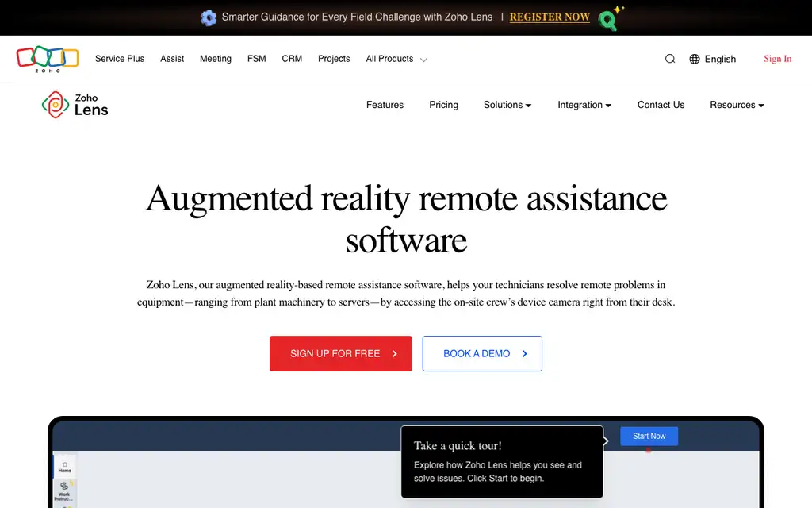Select Work Instructions icon in demo sidebar
812x508 pixels.
point(64,491)
